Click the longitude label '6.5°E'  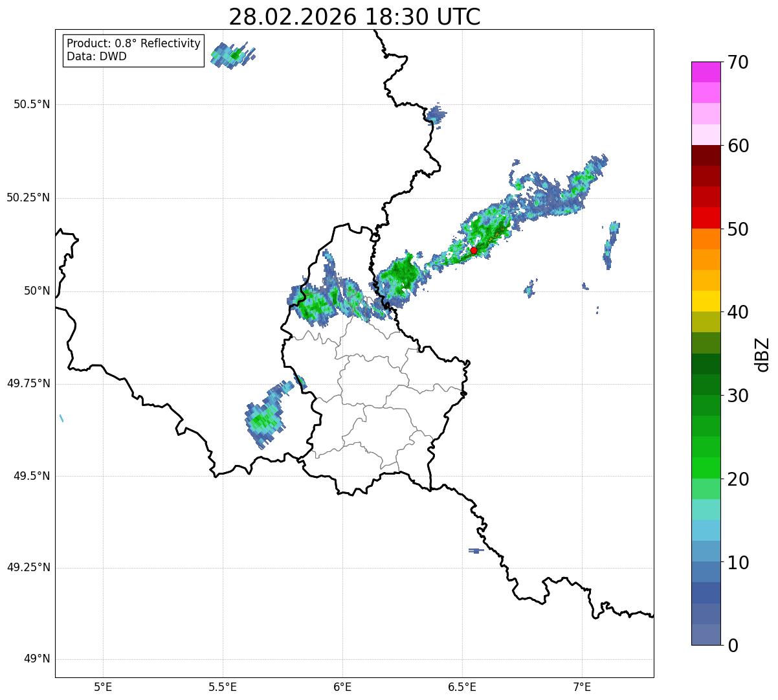pos(462,687)
